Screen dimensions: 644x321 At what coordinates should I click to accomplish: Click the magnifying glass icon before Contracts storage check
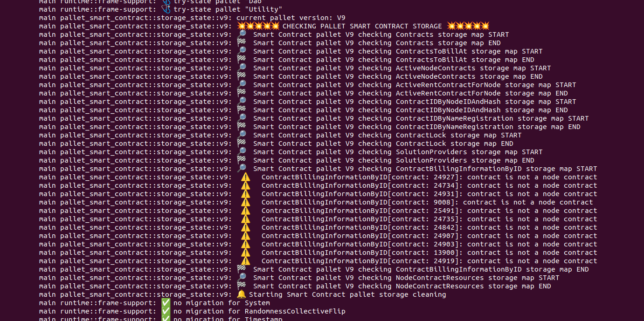(242, 34)
